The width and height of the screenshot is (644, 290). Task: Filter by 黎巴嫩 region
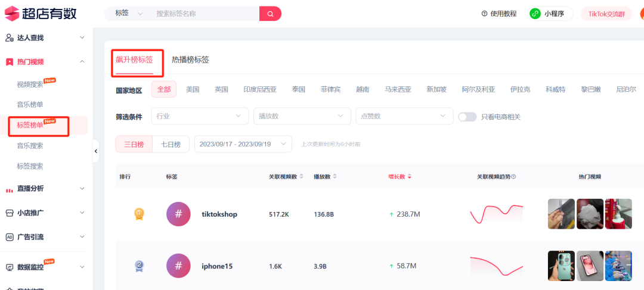tap(591, 89)
